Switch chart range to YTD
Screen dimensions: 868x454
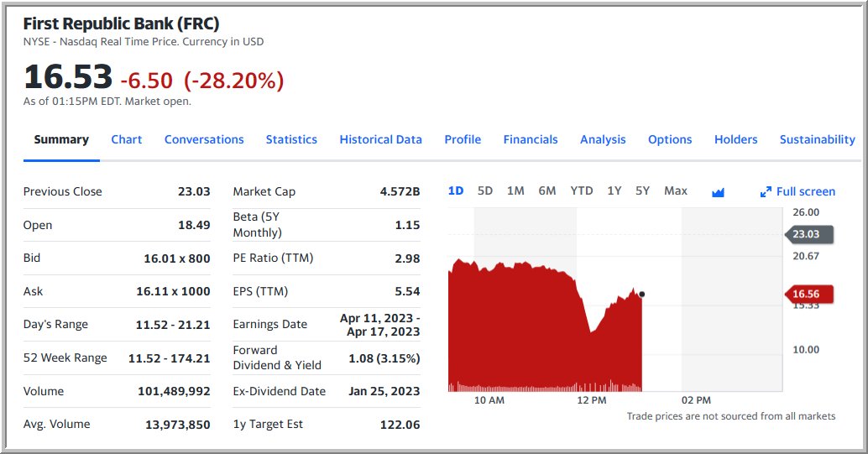(x=582, y=191)
